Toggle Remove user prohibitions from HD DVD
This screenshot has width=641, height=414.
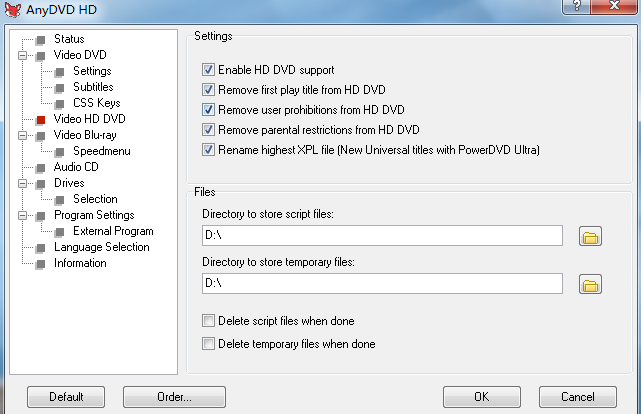click(x=208, y=110)
